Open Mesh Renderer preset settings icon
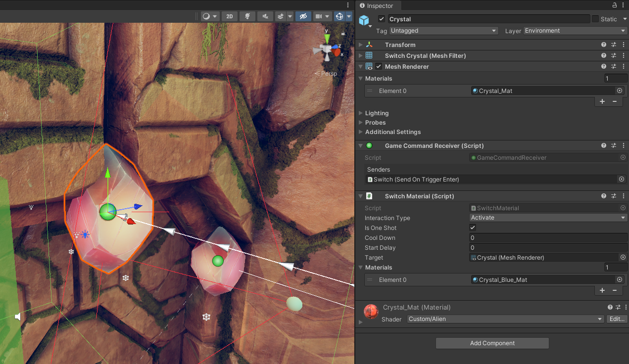This screenshot has height=364, width=629. (x=614, y=67)
